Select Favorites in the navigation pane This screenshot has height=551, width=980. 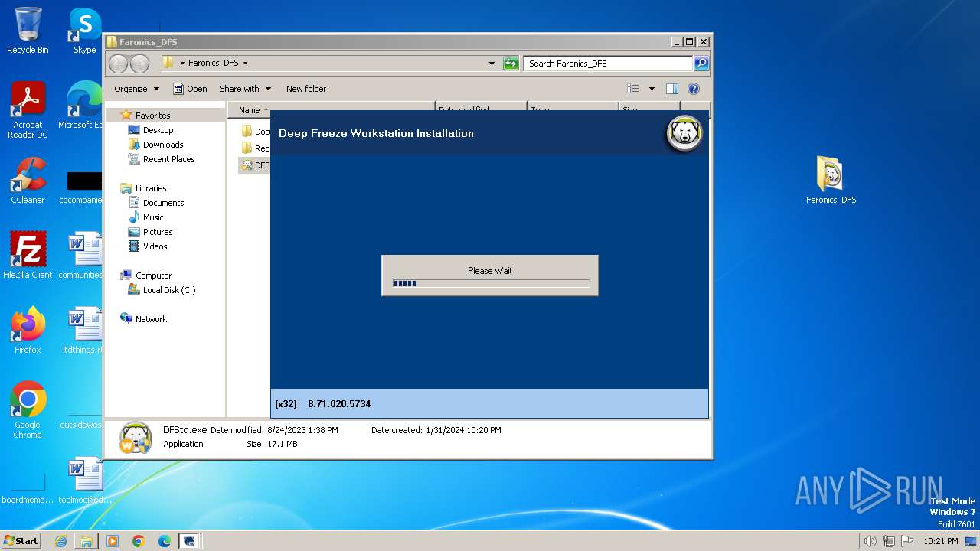point(152,116)
